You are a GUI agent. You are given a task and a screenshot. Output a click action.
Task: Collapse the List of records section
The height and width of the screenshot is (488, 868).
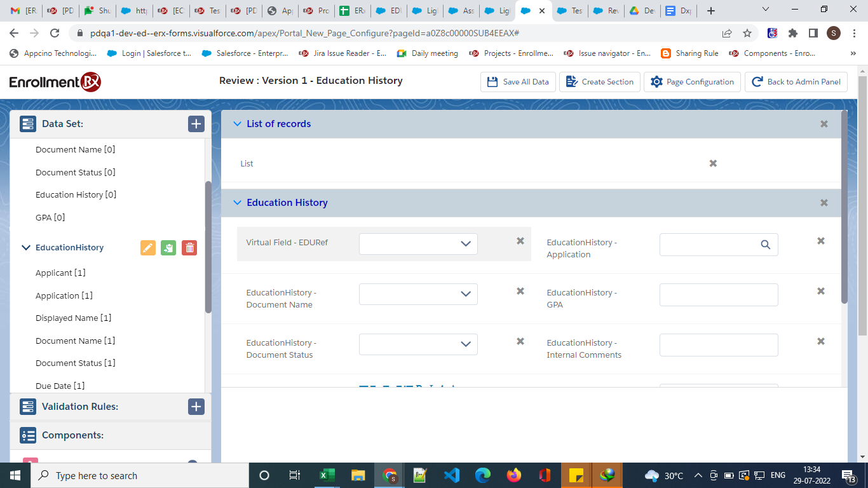point(238,124)
